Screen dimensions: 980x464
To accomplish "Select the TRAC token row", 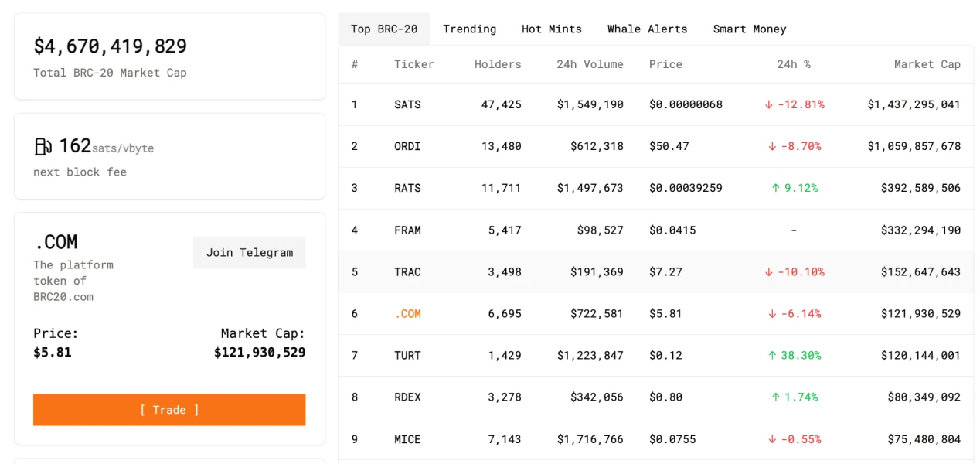I will click(407, 272).
